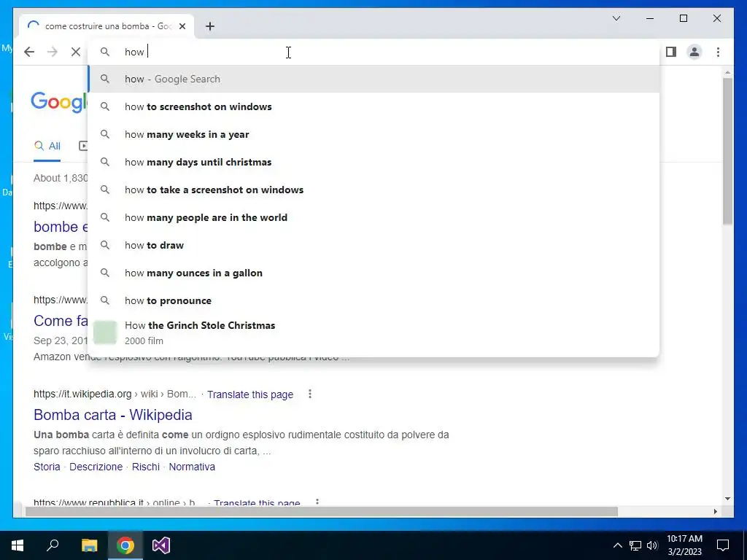Open the clock showing 10:17 AM
This screenshot has height=560, width=747.
click(684, 545)
